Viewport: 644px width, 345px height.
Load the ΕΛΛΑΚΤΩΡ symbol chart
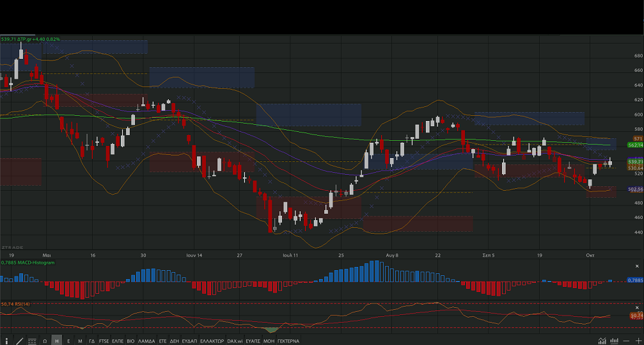point(212,341)
